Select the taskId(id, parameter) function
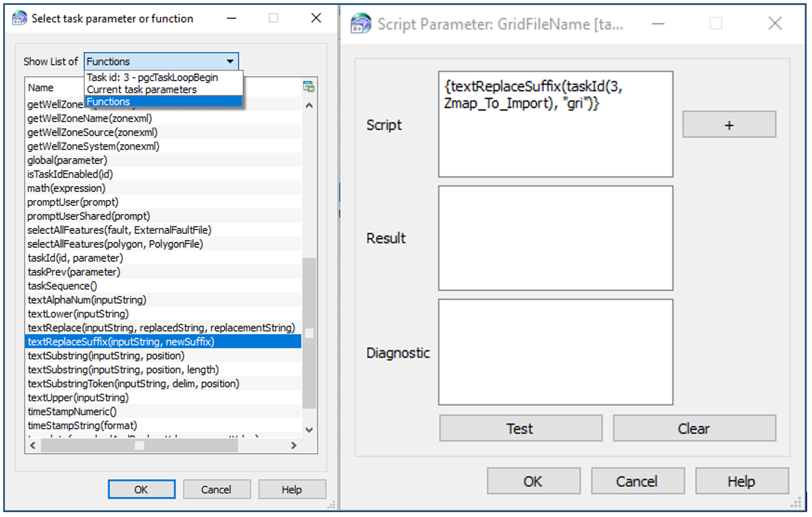This screenshot has width=812, height=517. point(75,258)
